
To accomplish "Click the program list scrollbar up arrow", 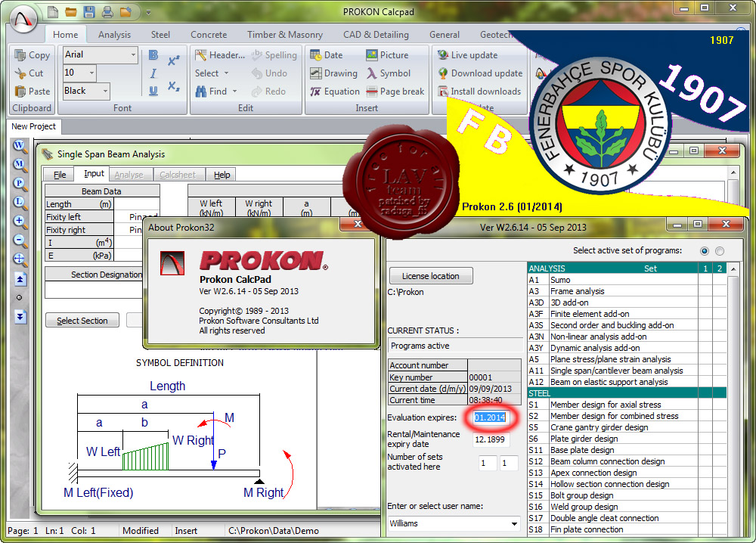I will [x=733, y=268].
